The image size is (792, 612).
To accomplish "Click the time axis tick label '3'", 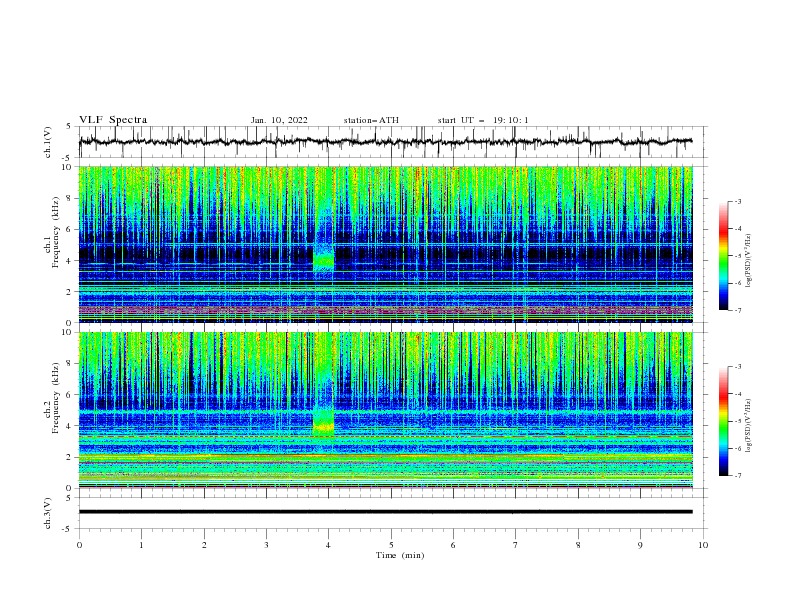I will (266, 545).
